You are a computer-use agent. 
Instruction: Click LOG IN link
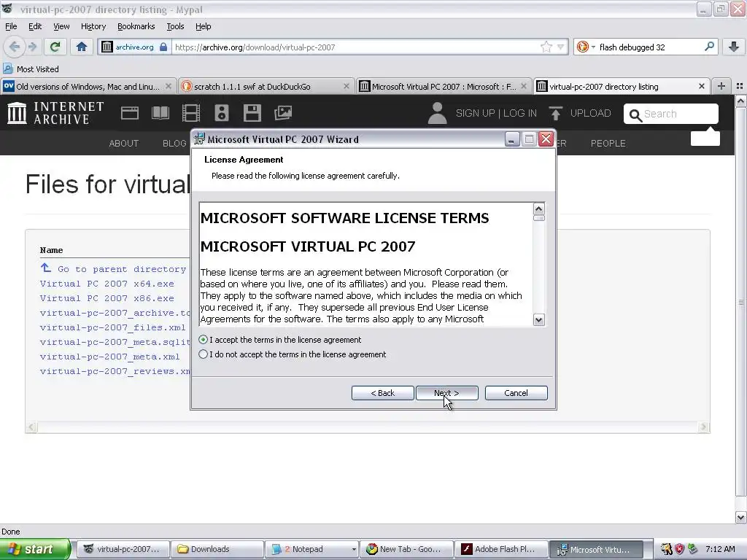519,113
